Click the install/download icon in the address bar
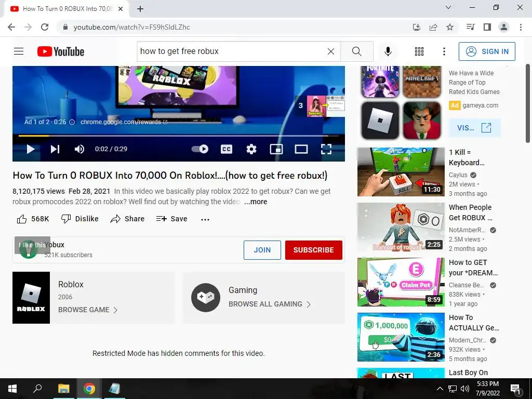532x399 pixels. (417, 27)
